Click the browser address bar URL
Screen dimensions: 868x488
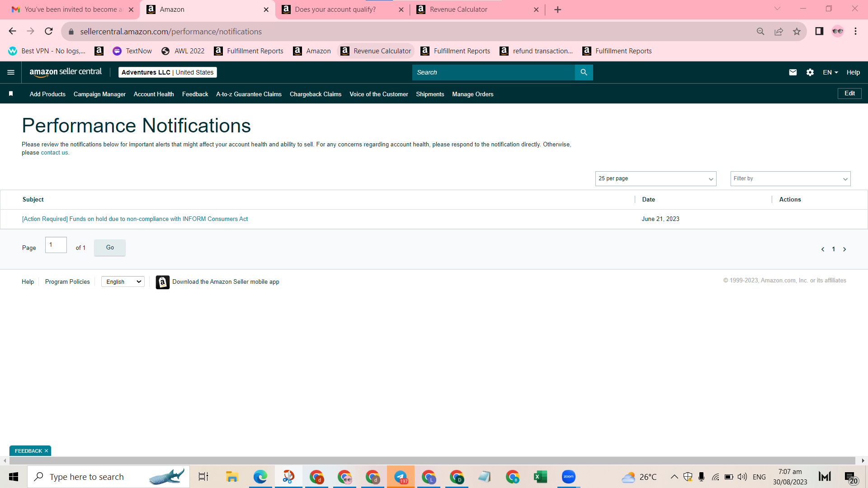[171, 32]
